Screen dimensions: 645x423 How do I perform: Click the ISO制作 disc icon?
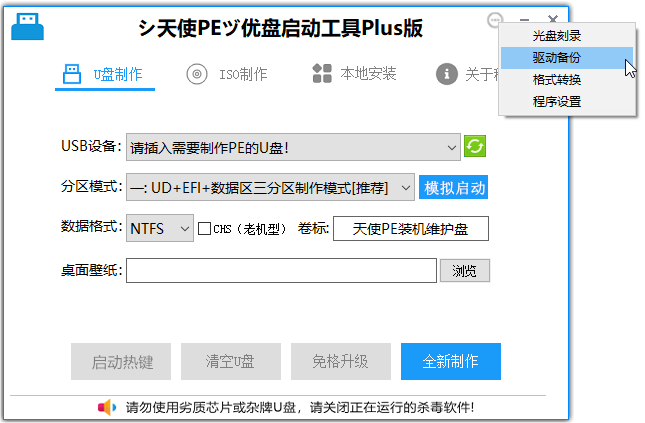197,74
